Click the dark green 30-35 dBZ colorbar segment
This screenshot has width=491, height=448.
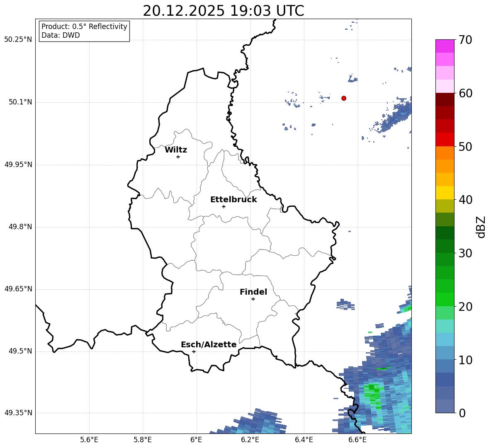click(x=445, y=240)
